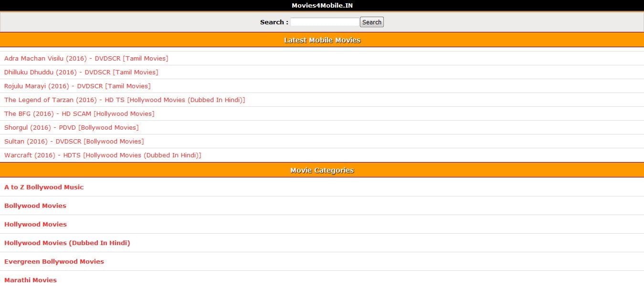Open Dhilluku Dhuddu (2016) DVDSCR link

tap(81, 72)
